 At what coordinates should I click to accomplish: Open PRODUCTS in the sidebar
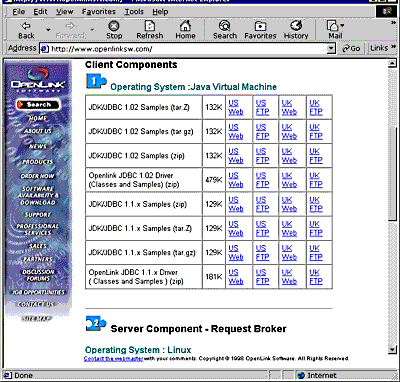(x=38, y=162)
